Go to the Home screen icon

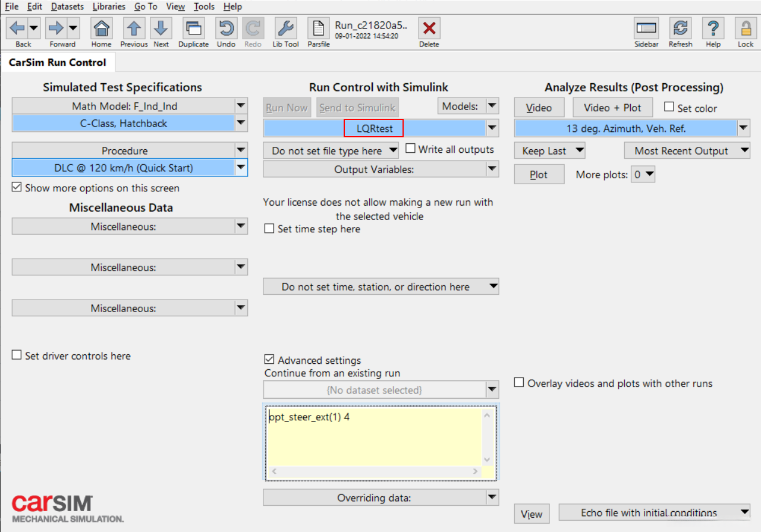(x=102, y=28)
